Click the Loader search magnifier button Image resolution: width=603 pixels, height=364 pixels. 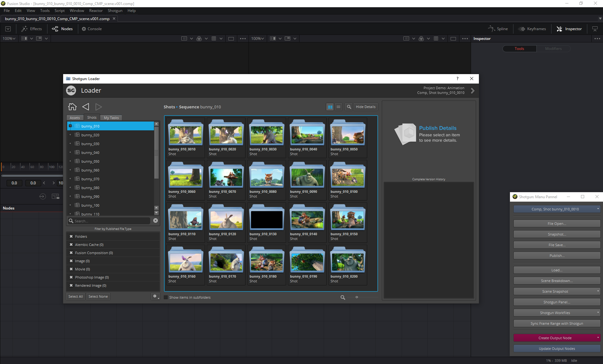pyautogui.click(x=349, y=107)
